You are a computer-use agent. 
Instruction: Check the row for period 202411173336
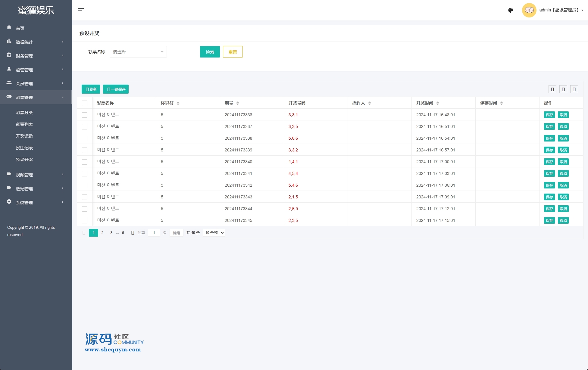pyautogui.click(x=85, y=115)
